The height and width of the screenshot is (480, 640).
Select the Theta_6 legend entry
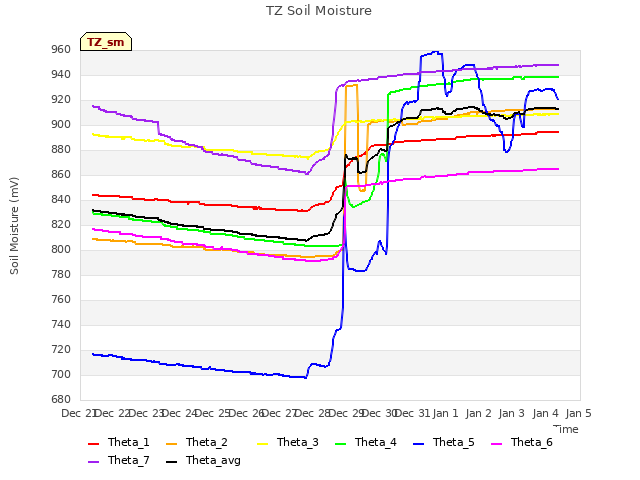coord(521,442)
